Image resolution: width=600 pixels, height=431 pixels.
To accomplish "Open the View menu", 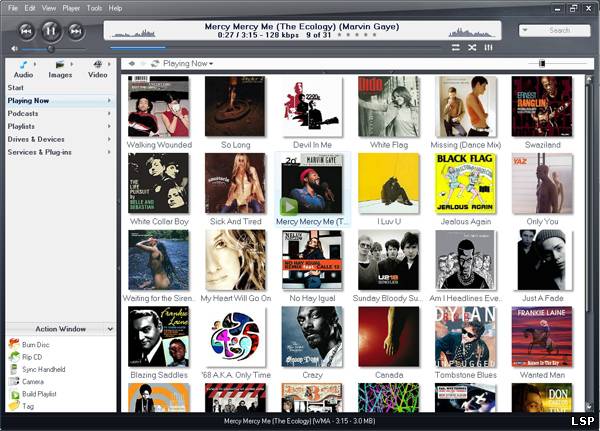I will (x=49, y=8).
